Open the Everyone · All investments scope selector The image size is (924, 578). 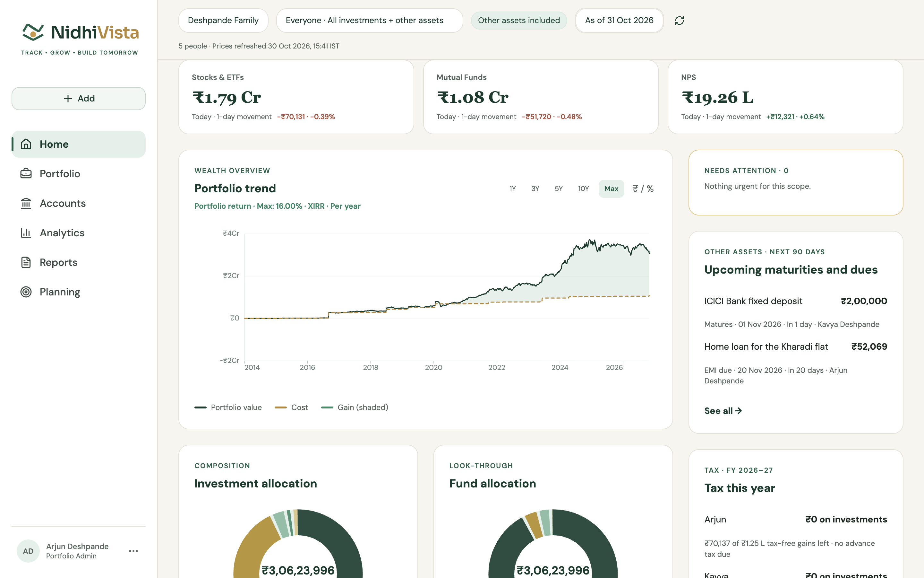point(370,21)
